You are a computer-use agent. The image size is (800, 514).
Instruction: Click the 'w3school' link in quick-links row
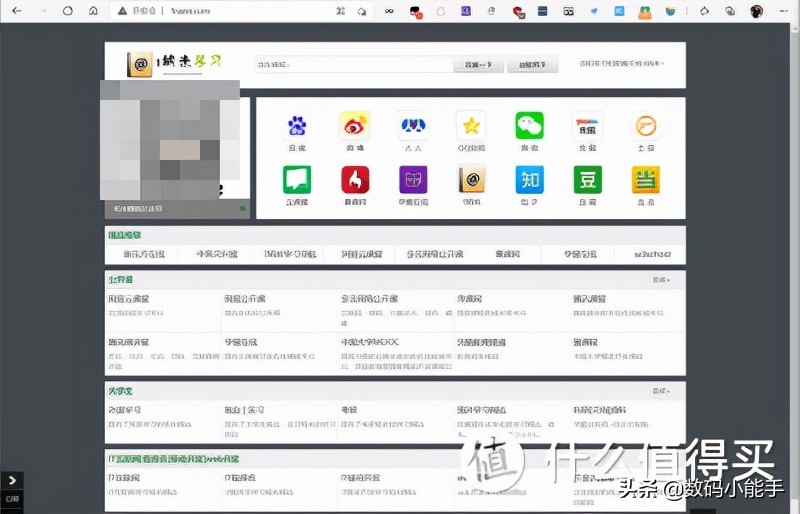pos(653,254)
